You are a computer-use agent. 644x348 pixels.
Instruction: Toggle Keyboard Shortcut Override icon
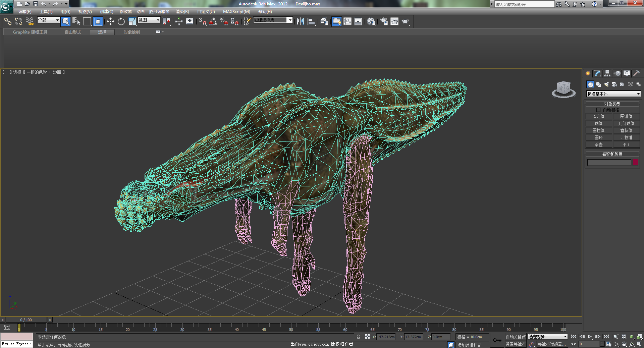point(190,21)
